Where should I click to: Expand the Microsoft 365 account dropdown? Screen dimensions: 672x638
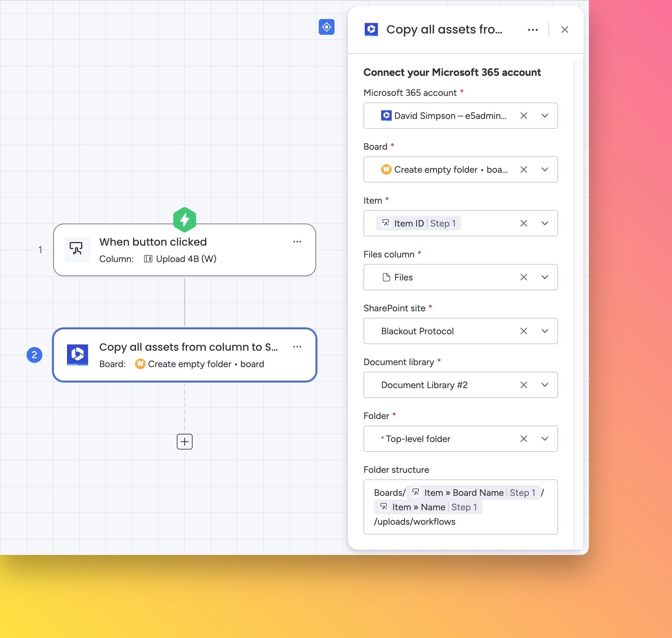pyautogui.click(x=545, y=116)
